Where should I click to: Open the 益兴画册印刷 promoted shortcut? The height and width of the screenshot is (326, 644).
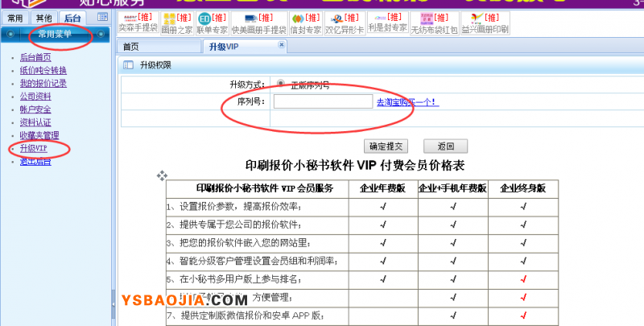(x=485, y=23)
